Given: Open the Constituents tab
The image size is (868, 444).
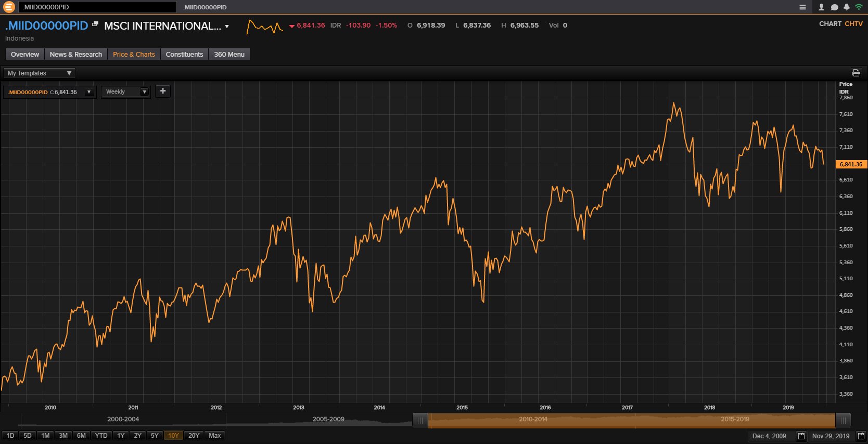Looking at the screenshot, I should click(x=184, y=54).
